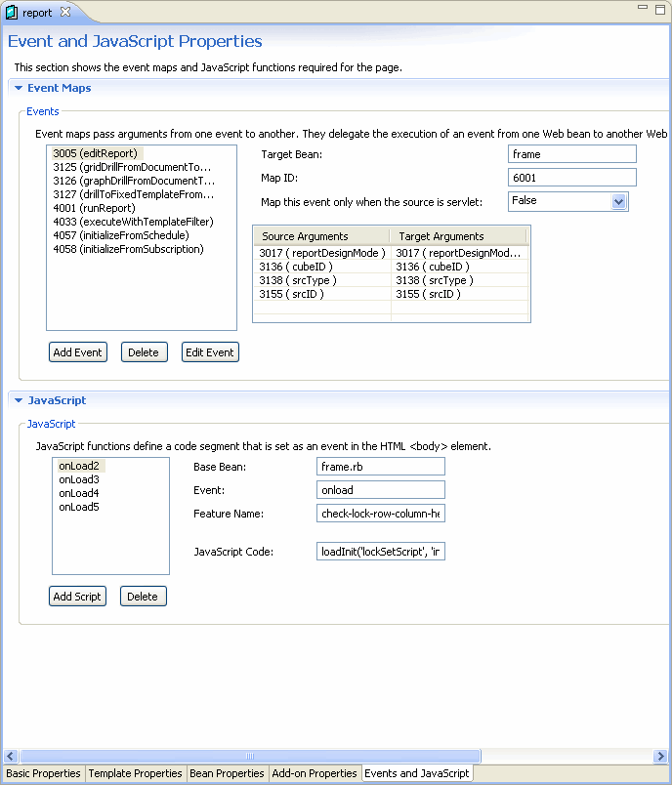Click the Add Script button
Image resolution: width=672 pixels, height=785 pixels.
[x=77, y=597]
